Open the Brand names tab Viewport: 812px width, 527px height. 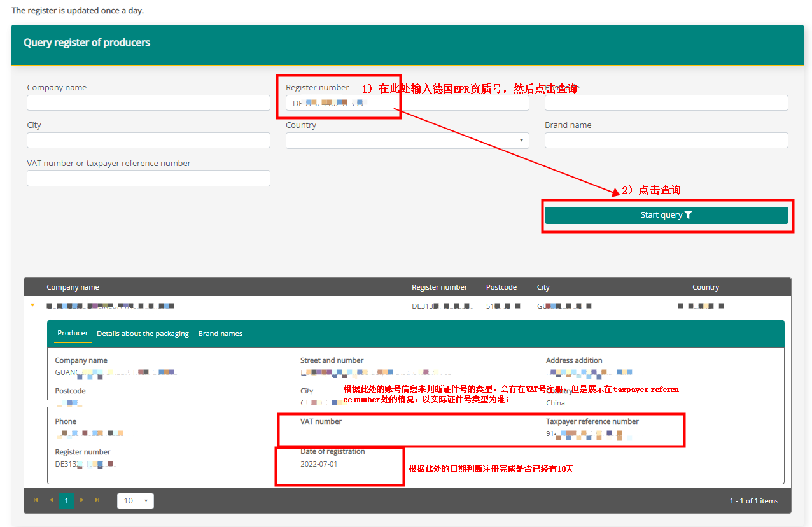(220, 334)
